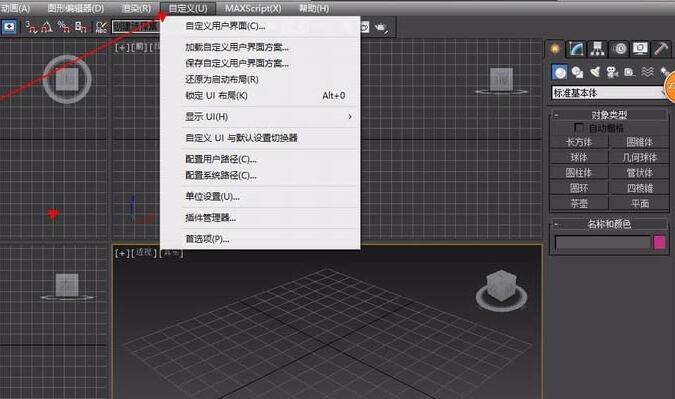Toggle the Spinner Snap toolbar icon
Screen dimensions: 675x399
pyautogui.click(x=81, y=28)
